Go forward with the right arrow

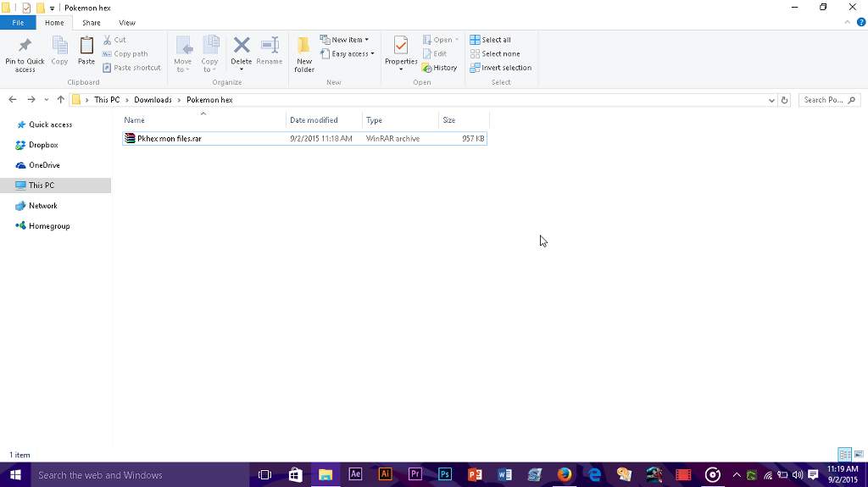(31, 100)
